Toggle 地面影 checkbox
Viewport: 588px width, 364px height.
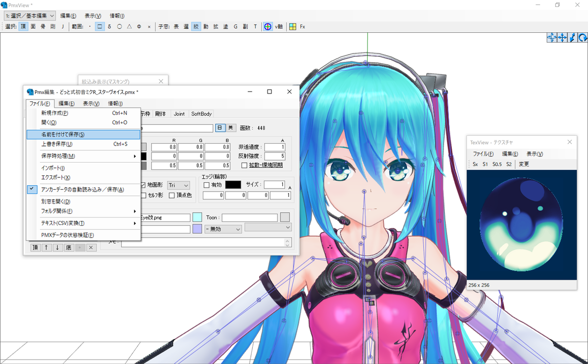152,185
